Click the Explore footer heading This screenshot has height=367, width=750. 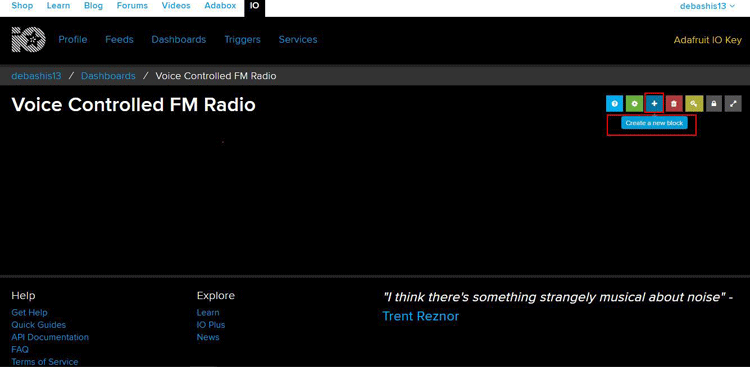click(216, 296)
